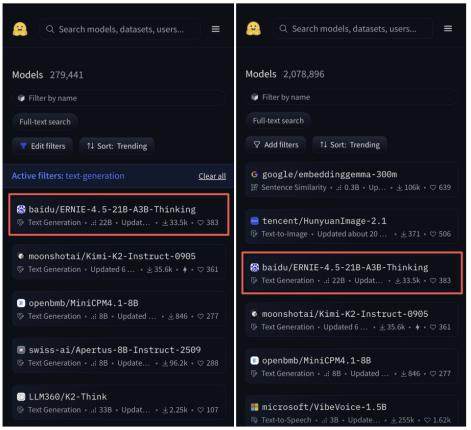Click Clear all active filters link

tap(212, 176)
